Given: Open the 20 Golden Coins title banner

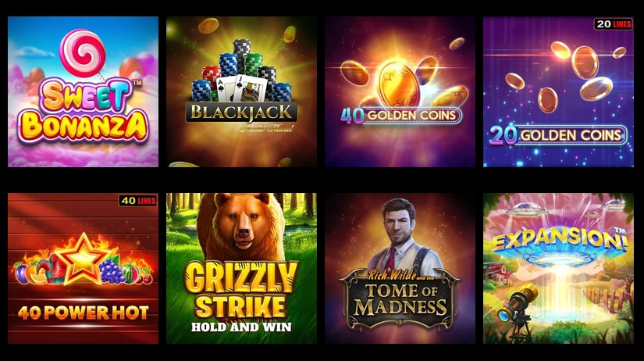Looking at the screenshot, I should 558,135.
